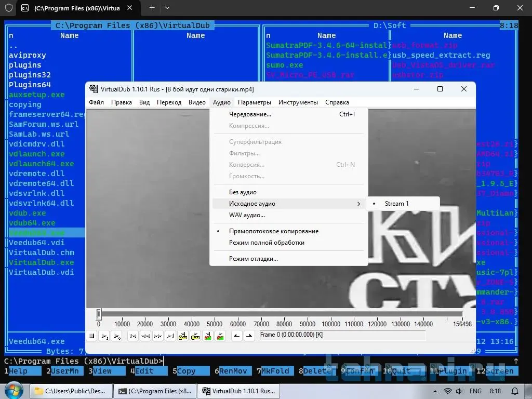The image size is (532, 399).
Task: Click the previous scene search icon
Action: pyautogui.click(x=208, y=336)
